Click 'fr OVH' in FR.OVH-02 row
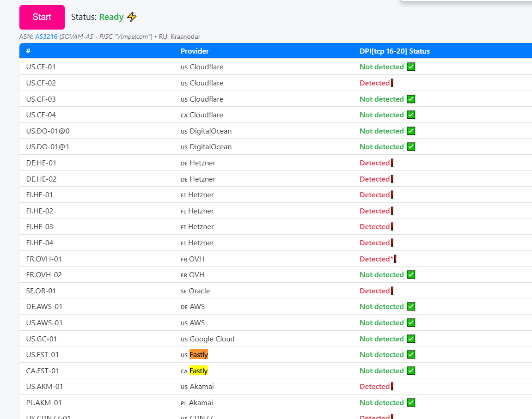This screenshot has width=532, height=419. [x=192, y=275]
